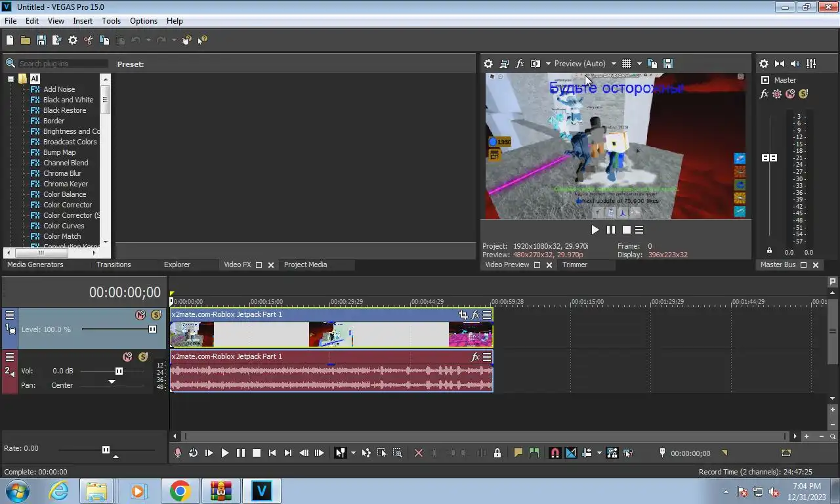Stop playback in the preview window

tap(627, 230)
